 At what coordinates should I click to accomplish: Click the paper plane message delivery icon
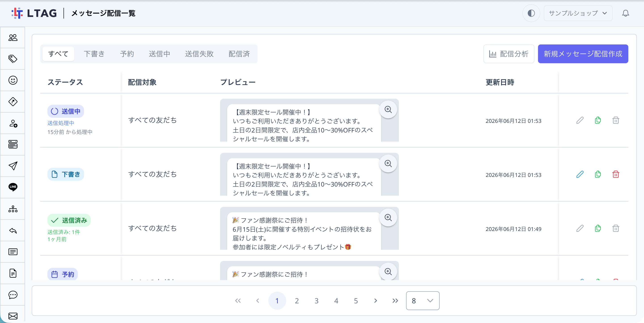pos(13,166)
